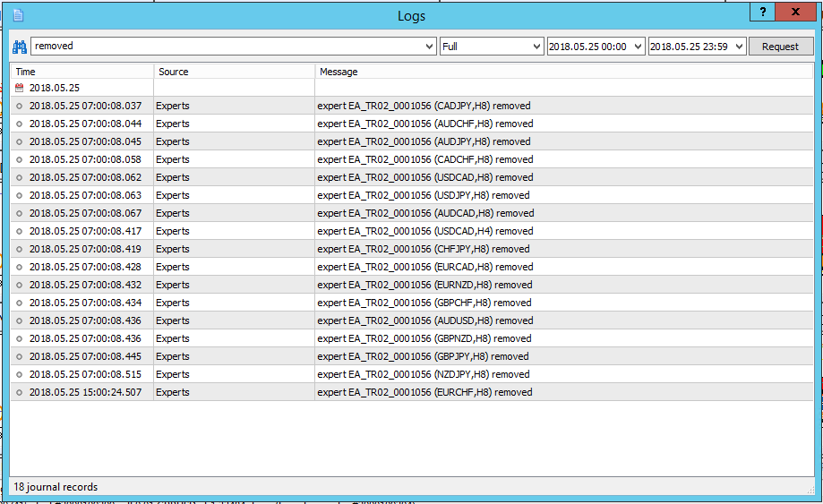This screenshot has width=823, height=504.
Task: Open the Full log mode dropdown
Action: click(492, 47)
